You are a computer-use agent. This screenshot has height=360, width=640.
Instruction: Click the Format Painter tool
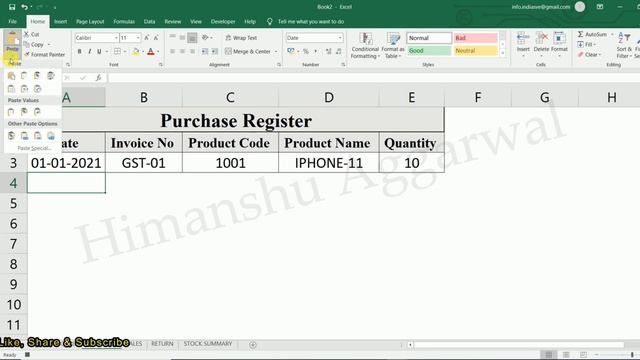tap(44, 54)
